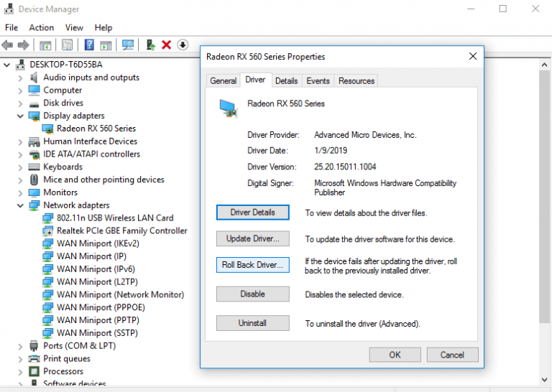
Task: Select Audio inputs and outputs speaker icon
Action: pos(34,78)
